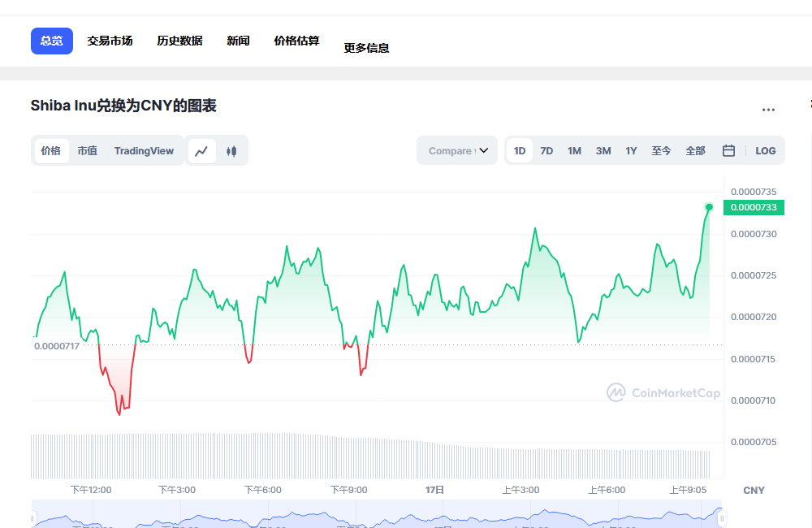Select the line chart icon
Image resolution: width=812 pixels, height=528 pixels.
(201, 150)
